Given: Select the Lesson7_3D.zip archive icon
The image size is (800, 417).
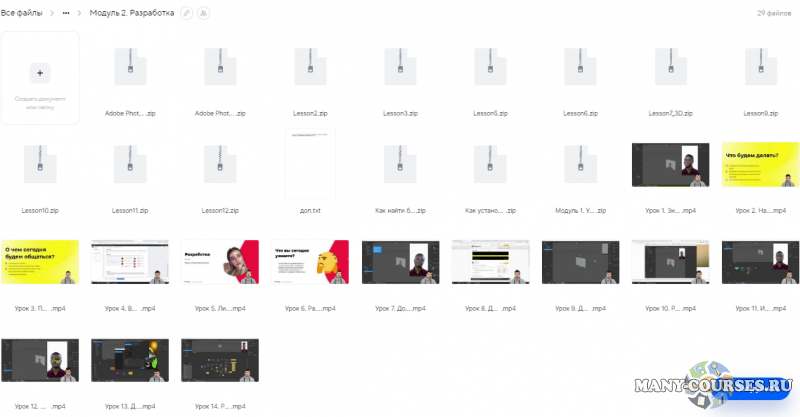Looking at the screenshot, I should (x=670, y=67).
